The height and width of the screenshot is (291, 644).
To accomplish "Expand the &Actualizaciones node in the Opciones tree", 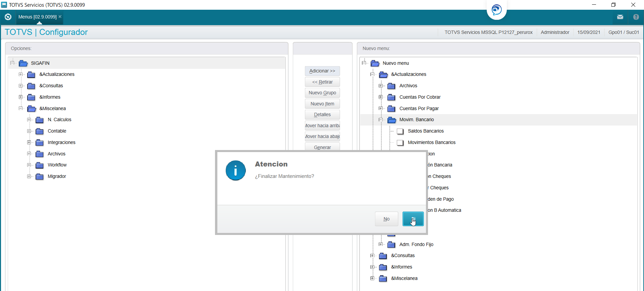I will click(x=21, y=74).
